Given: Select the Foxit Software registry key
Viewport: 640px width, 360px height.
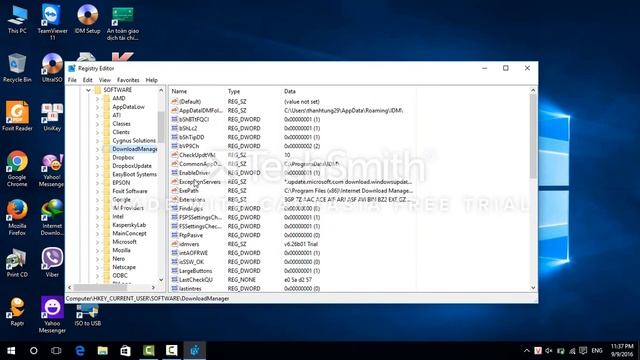Looking at the screenshot, I should click(130, 191).
